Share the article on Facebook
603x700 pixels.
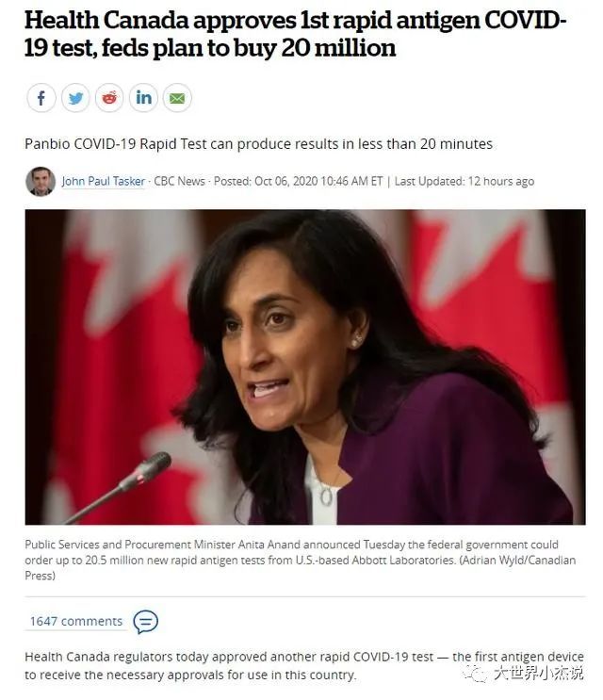tap(41, 98)
